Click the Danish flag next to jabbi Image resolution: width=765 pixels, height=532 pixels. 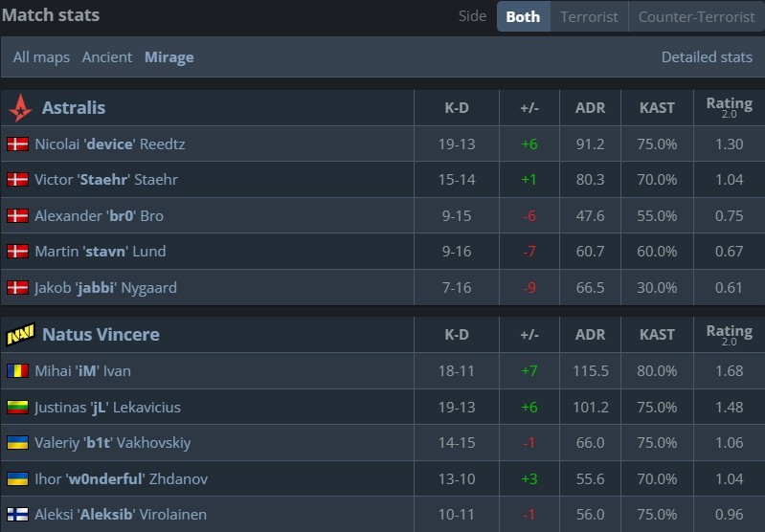[17, 287]
